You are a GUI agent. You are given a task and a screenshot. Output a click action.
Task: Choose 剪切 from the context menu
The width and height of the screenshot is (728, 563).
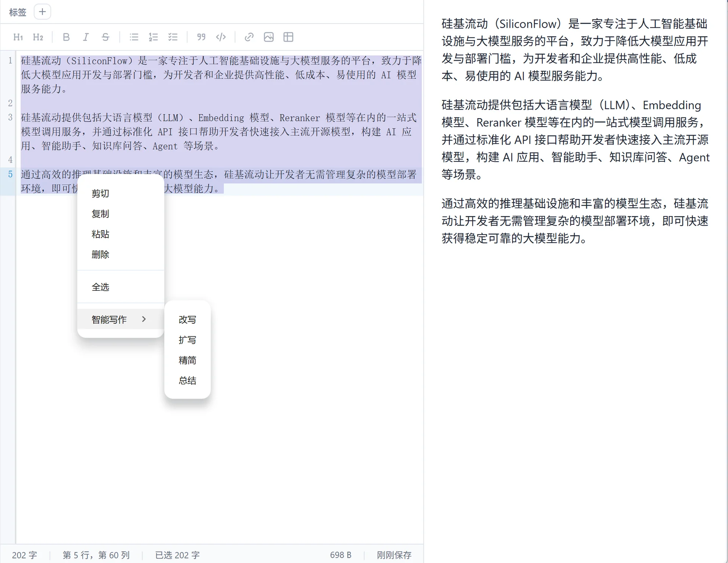click(x=121, y=193)
